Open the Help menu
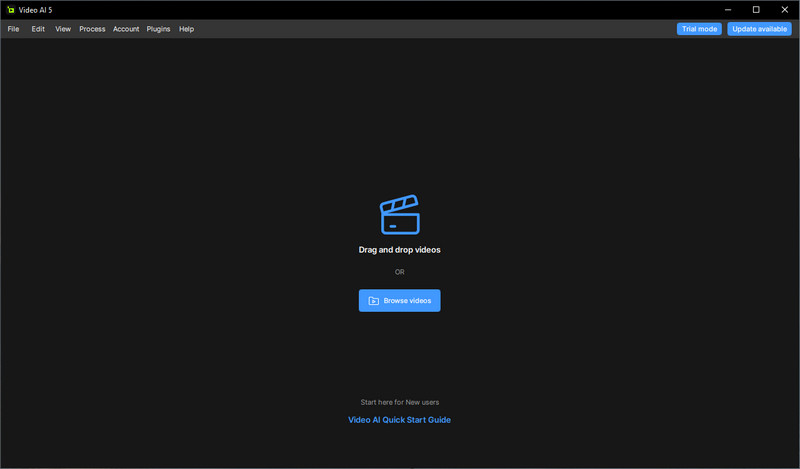 tap(186, 29)
